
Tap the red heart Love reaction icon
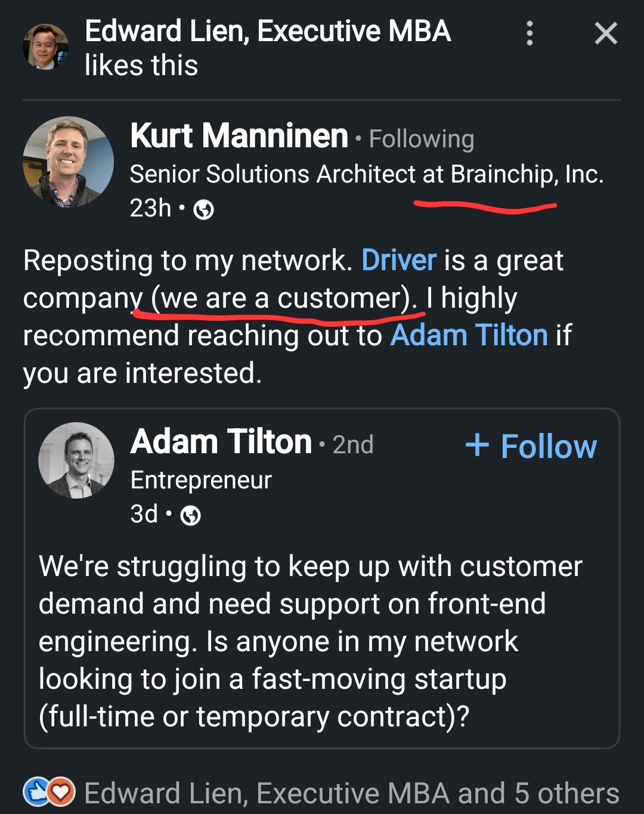pyautogui.click(x=61, y=792)
